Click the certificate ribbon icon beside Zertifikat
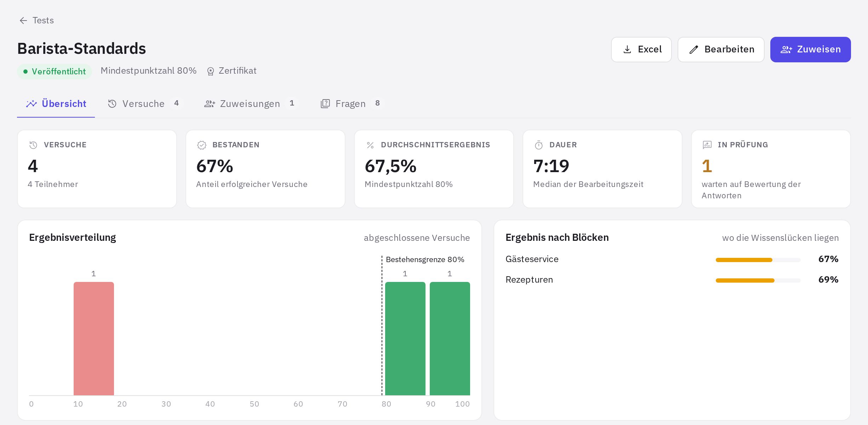Screen dimensions: 868x425 (211, 71)
